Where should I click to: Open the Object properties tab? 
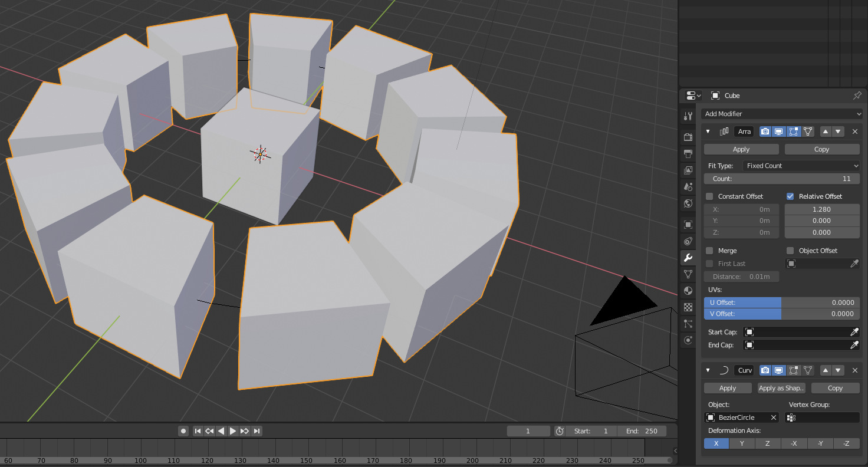coord(688,225)
